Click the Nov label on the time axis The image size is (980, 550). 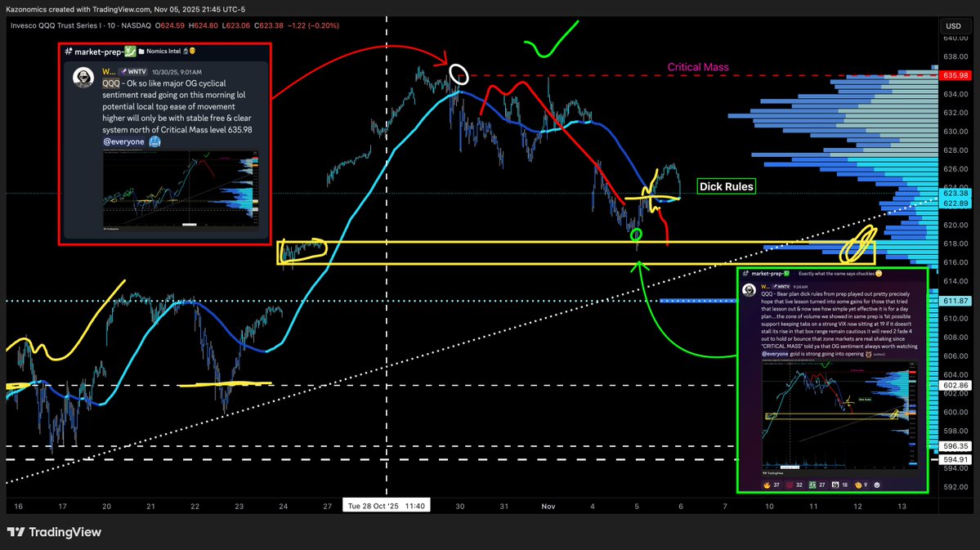(x=548, y=506)
